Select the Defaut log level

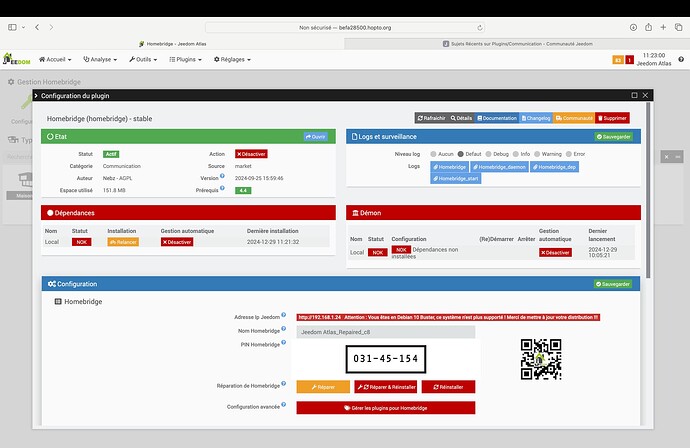tap(461, 154)
